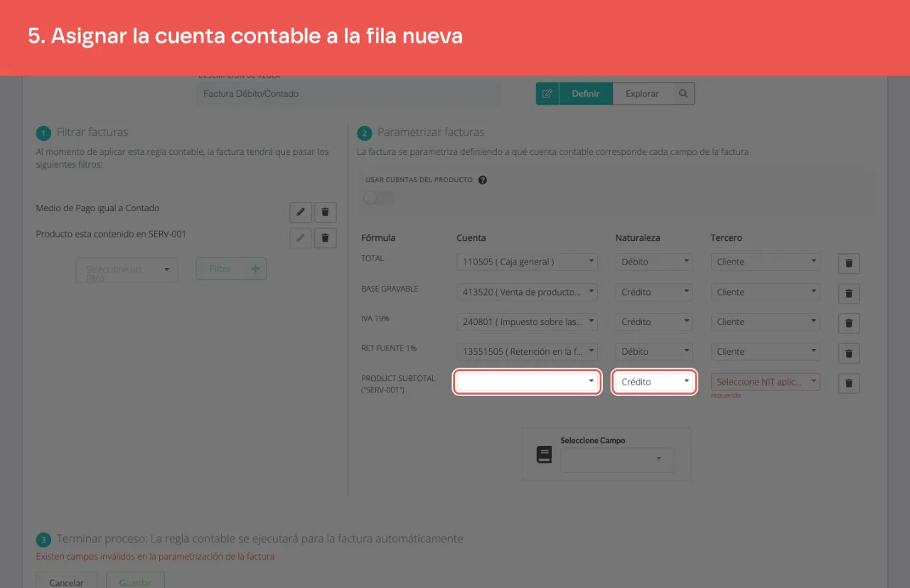Click the help icon for Usar Cuentas del Producto
The image size is (910, 588).
click(483, 180)
